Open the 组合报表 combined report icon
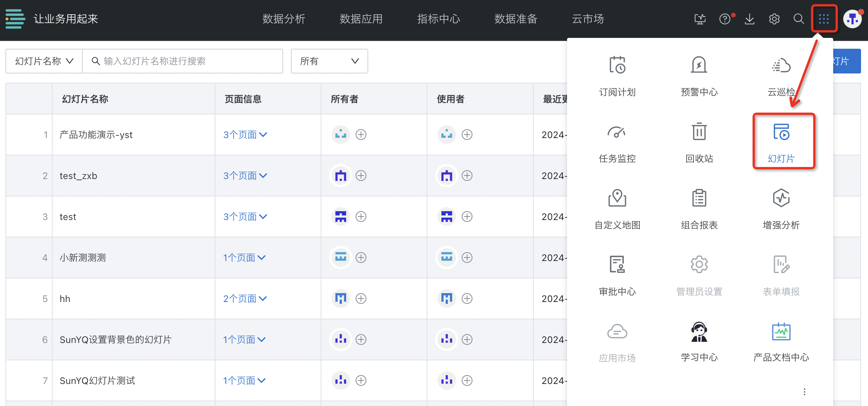The image size is (868, 406). point(699,198)
